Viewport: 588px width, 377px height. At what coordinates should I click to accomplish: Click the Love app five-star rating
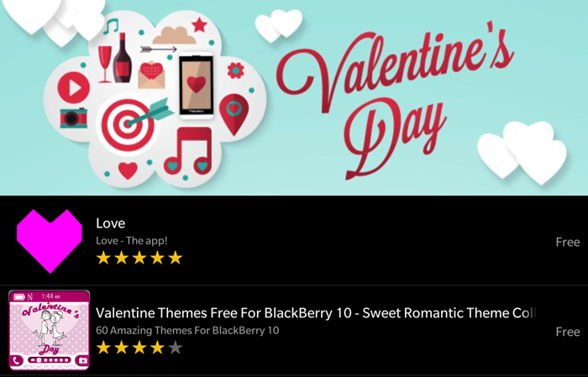point(139,258)
